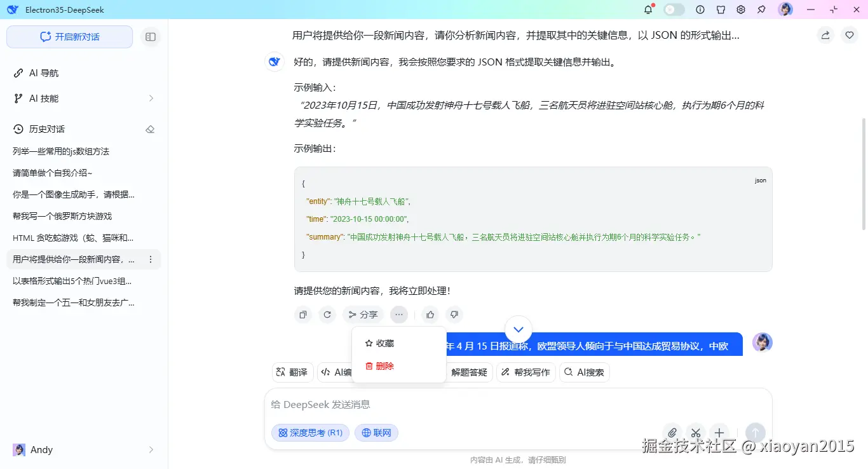Select 删除 in the open menu
This screenshot has width=868, height=469.
(381, 366)
